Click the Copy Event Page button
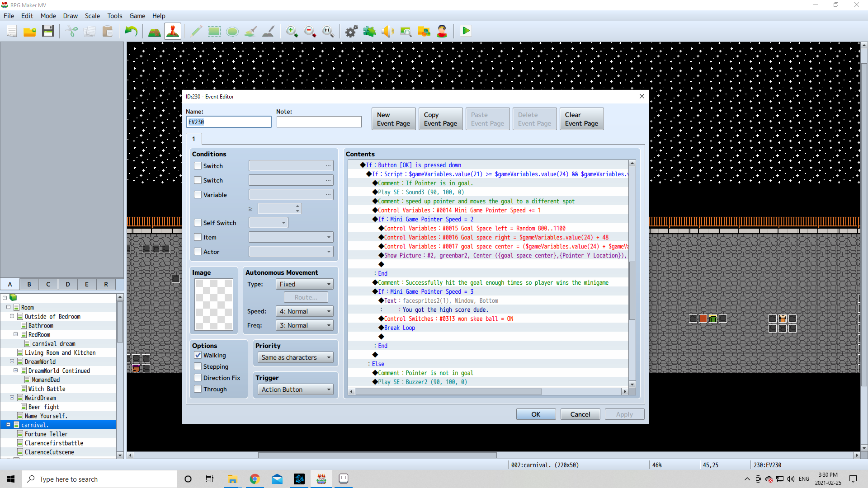This screenshot has height=488, width=868. [x=441, y=119]
